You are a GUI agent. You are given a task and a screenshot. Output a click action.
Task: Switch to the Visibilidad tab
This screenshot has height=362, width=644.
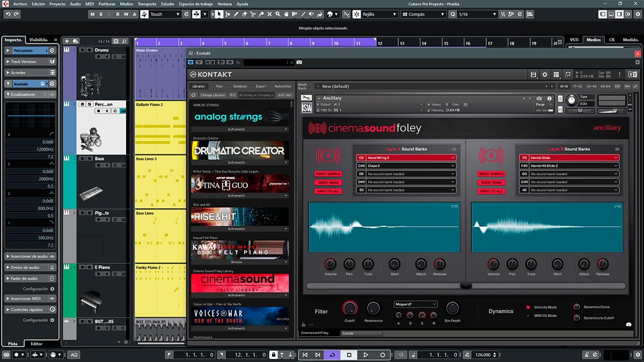(x=39, y=40)
